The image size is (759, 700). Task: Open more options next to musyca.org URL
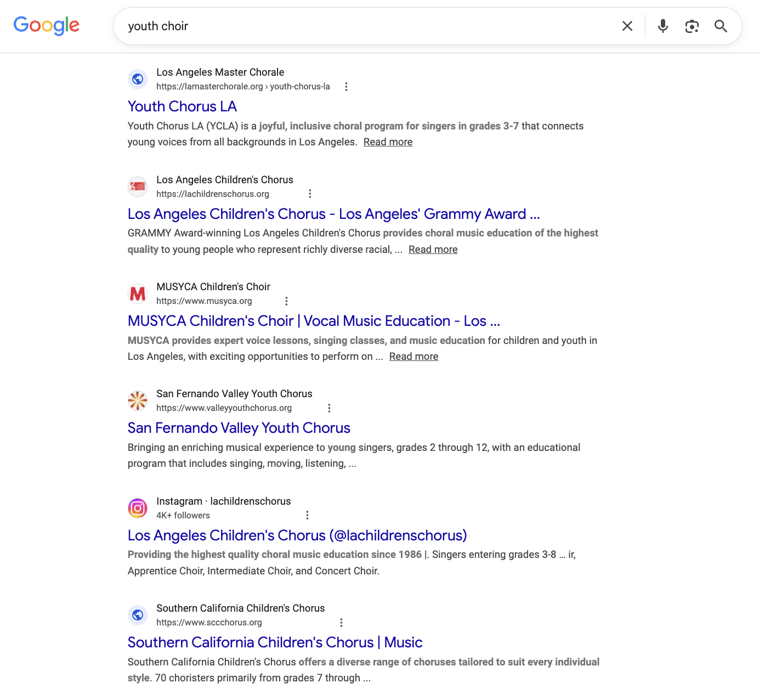(x=286, y=301)
